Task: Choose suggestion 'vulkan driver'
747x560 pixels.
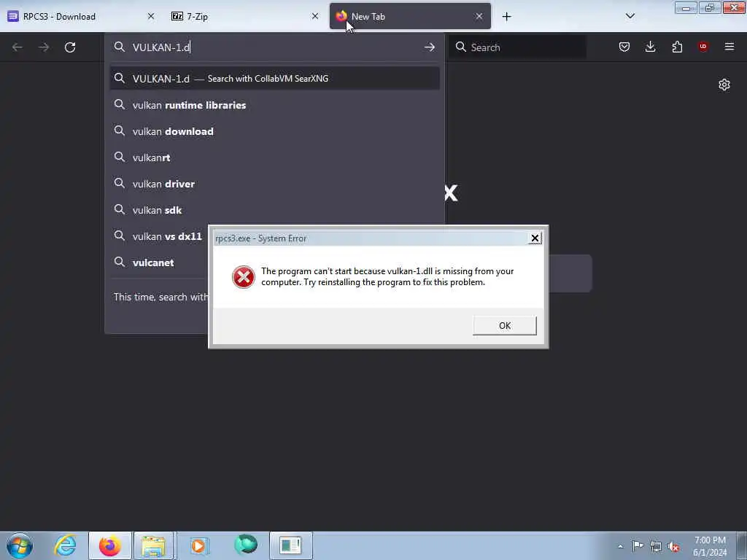Action: click(275, 183)
